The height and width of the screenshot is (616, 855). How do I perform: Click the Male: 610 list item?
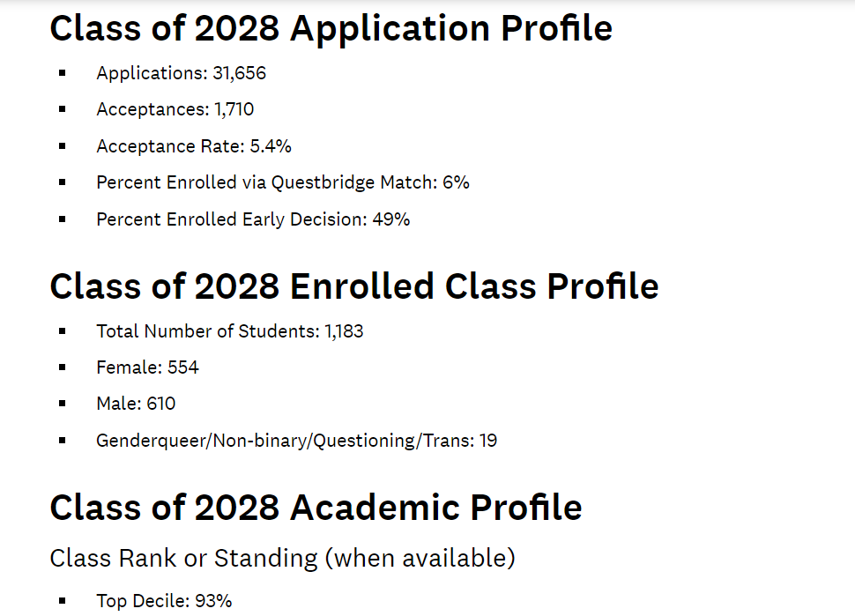[136, 404]
